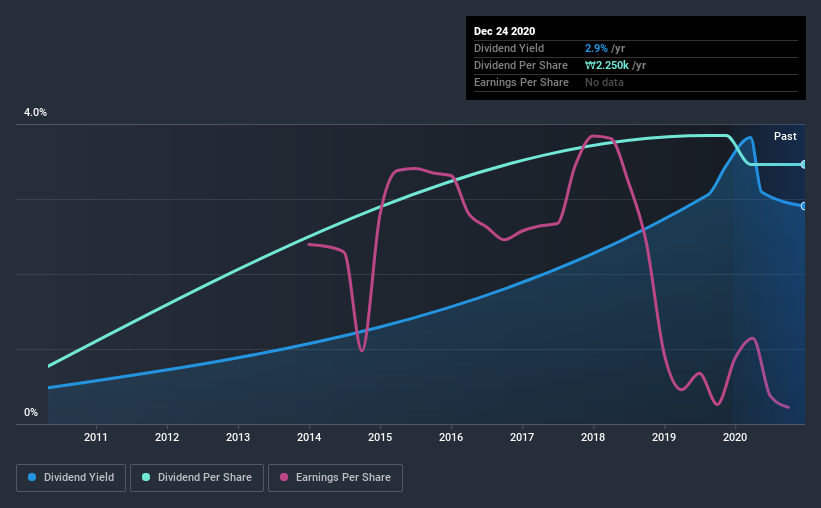Click the Dec 24 2020 tooltip heading
Screen dimensions: 821x508
point(504,31)
